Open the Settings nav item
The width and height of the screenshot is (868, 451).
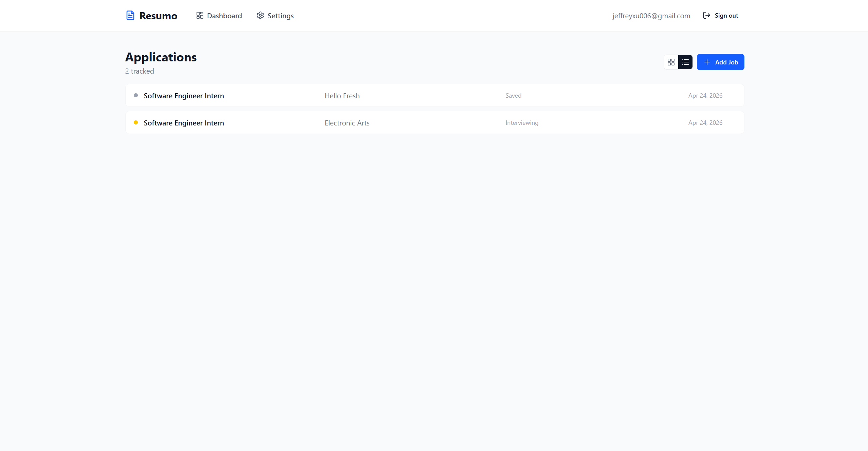280,16
